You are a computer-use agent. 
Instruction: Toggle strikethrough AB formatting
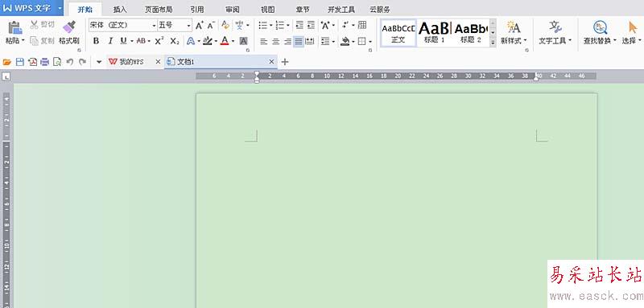[141, 40]
